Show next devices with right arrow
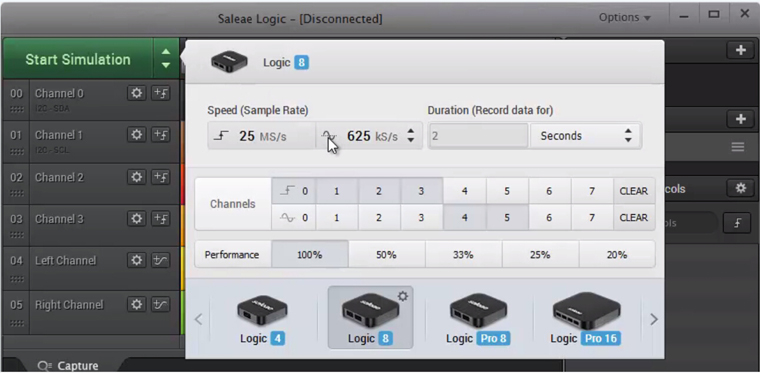This screenshot has height=373, width=760. point(654,319)
